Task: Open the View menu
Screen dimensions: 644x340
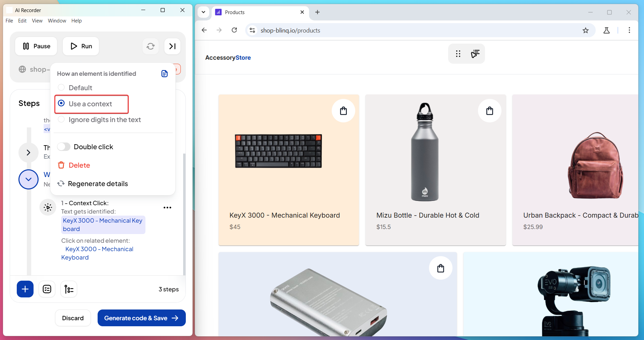Action: tap(37, 21)
